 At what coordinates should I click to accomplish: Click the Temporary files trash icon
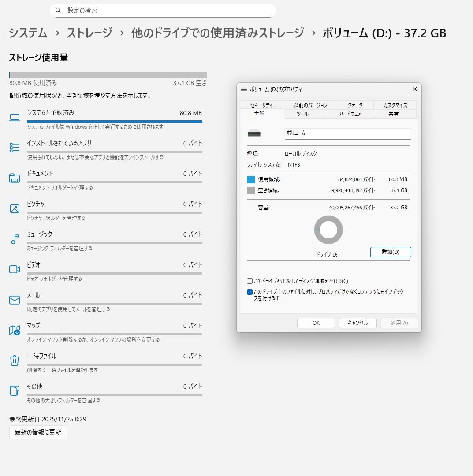pyautogui.click(x=15, y=361)
